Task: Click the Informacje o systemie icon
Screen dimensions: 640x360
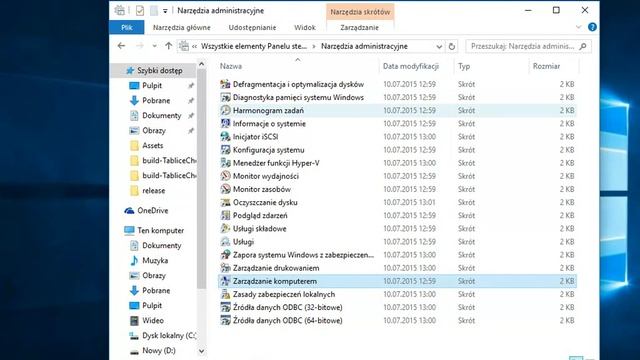Action: tap(225, 123)
